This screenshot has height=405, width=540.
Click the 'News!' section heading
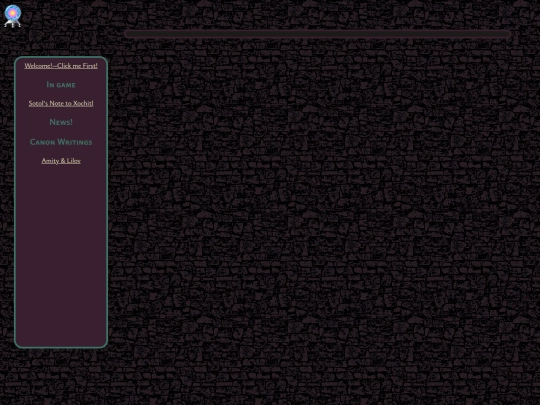61,122
